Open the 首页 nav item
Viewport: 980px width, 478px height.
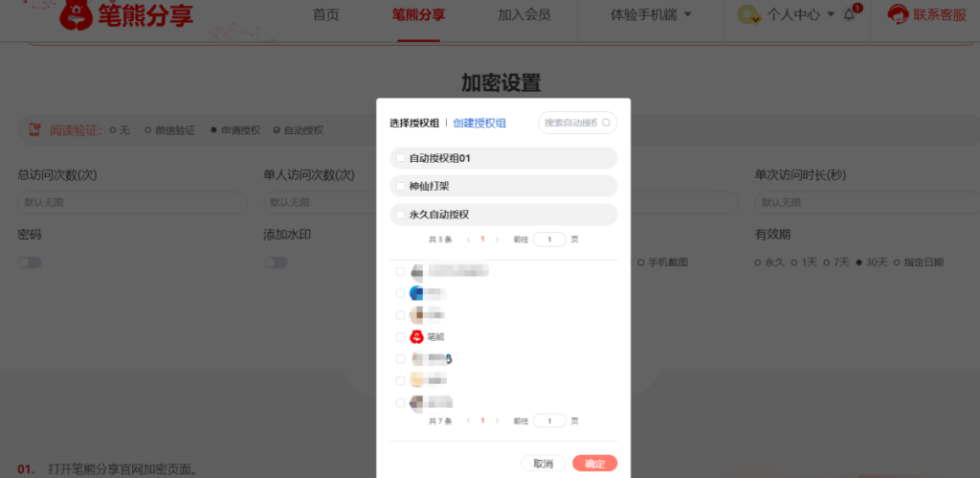pyautogui.click(x=325, y=15)
